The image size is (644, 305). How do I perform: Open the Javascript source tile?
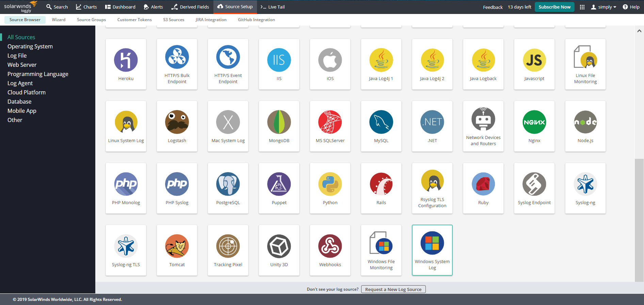click(x=534, y=64)
